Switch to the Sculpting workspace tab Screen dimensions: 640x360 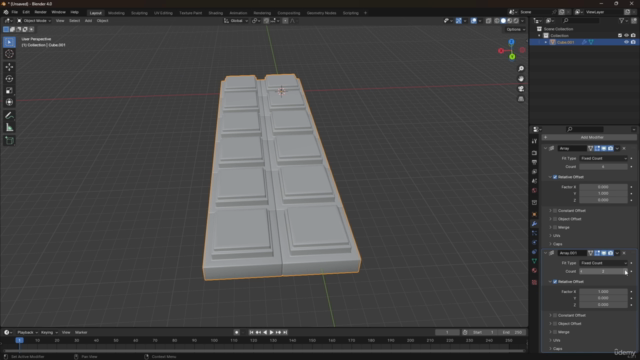pyautogui.click(x=139, y=13)
